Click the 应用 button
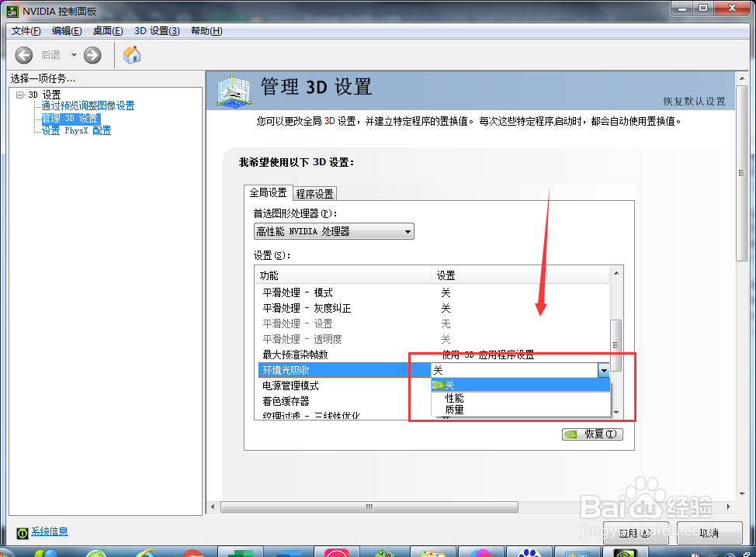 coord(636,533)
